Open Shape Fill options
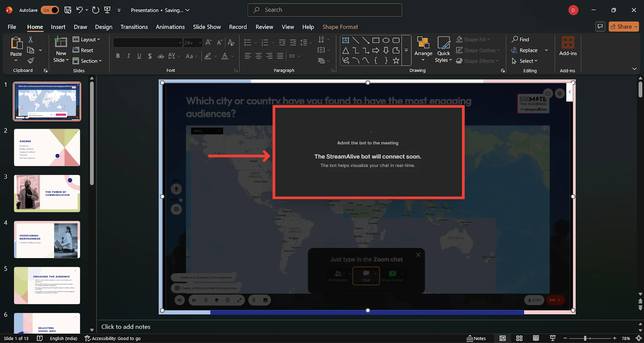Viewport: 644px width, 343px height. (x=473, y=39)
